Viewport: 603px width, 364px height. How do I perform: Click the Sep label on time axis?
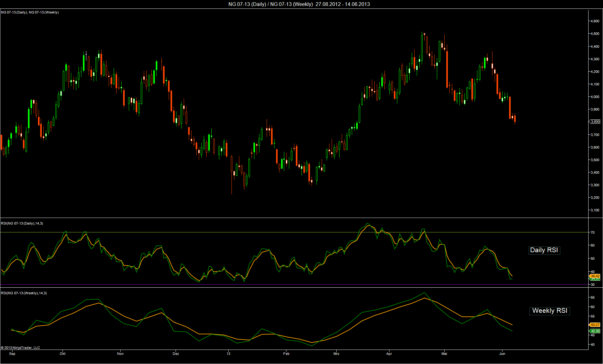point(12,354)
